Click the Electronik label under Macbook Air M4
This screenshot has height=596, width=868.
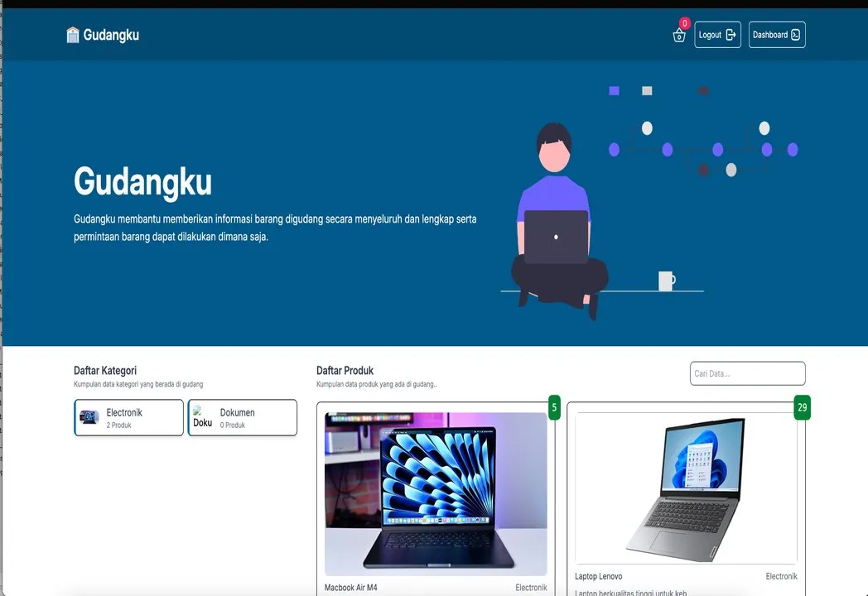(531, 587)
